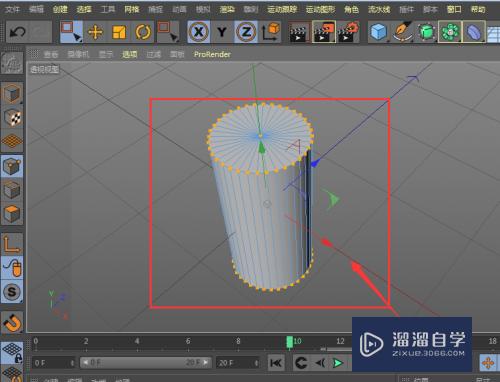
Task: Click the green playhead at frame 10
Action: [289, 342]
